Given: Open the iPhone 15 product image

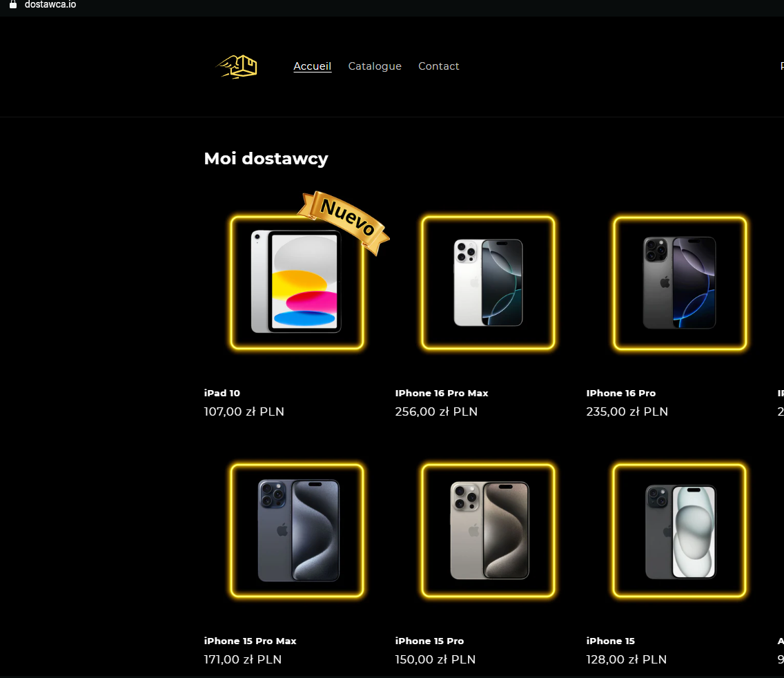Looking at the screenshot, I should [x=680, y=530].
